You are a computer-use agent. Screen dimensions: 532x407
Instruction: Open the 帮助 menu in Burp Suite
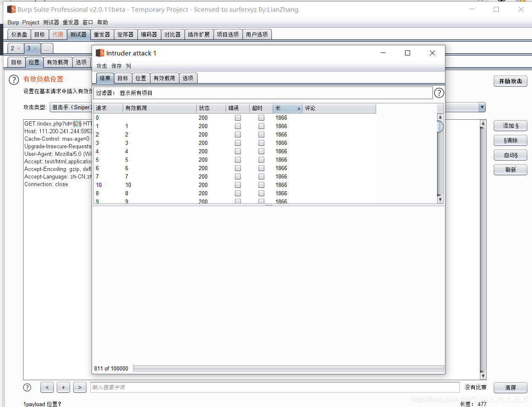click(103, 22)
